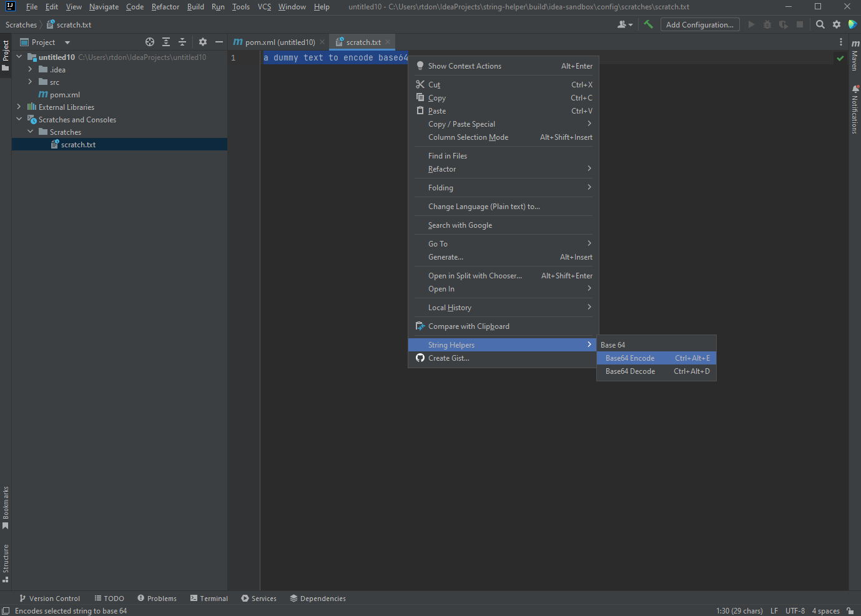Hide the Project tool window with minimize icon
The image size is (861, 616).
pos(219,42)
